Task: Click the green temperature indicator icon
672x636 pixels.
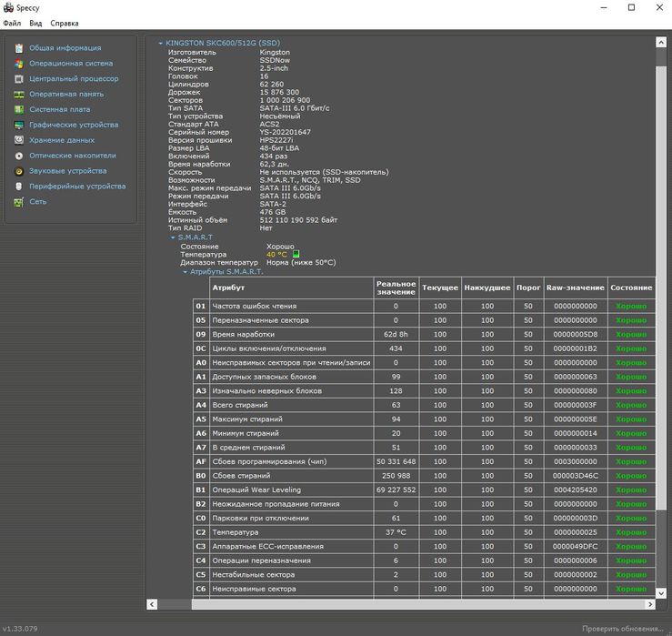Action: (x=296, y=254)
